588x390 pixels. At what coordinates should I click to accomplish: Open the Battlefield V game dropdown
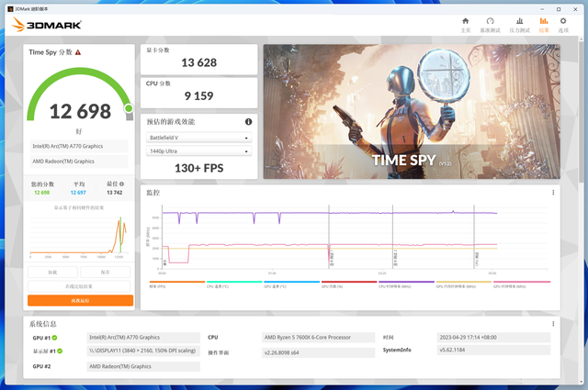click(x=198, y=138)
